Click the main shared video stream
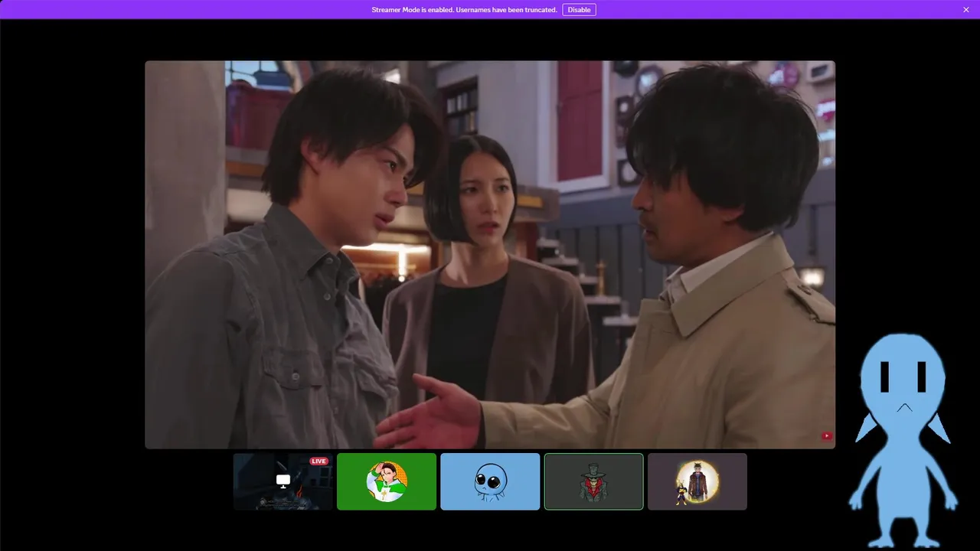Screen dimensions: 980x551 click(490, 255)
